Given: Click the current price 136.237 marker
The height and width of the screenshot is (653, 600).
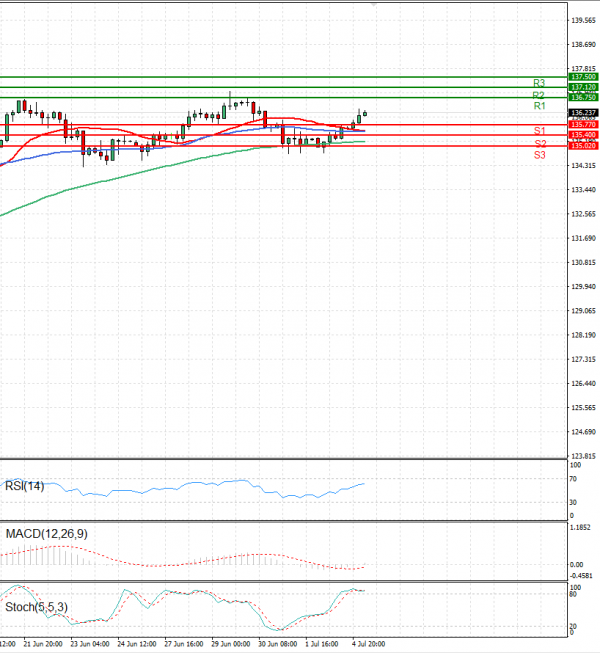Looking at the screenshot, I should pyautogui.click(x=583, y=113).
